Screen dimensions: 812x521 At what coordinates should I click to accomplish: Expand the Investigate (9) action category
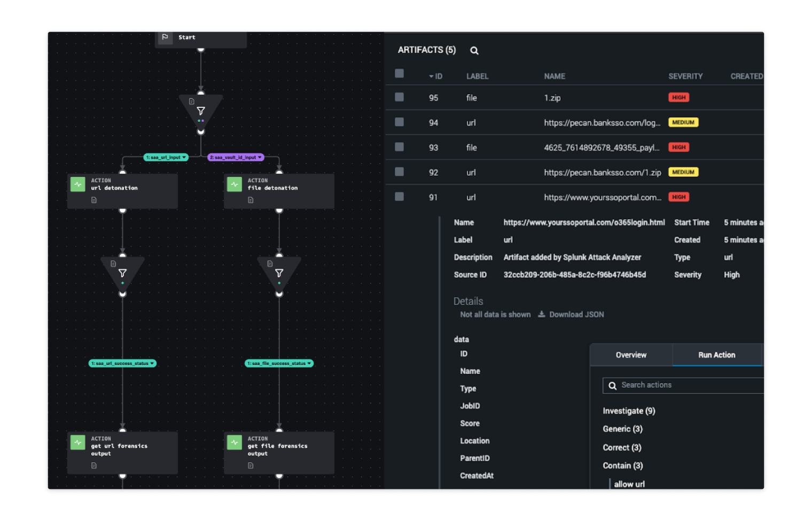tap(629, 411)
